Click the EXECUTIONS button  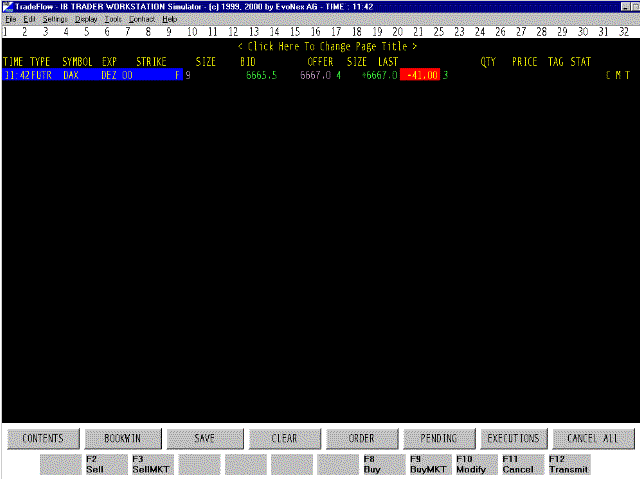514,439
